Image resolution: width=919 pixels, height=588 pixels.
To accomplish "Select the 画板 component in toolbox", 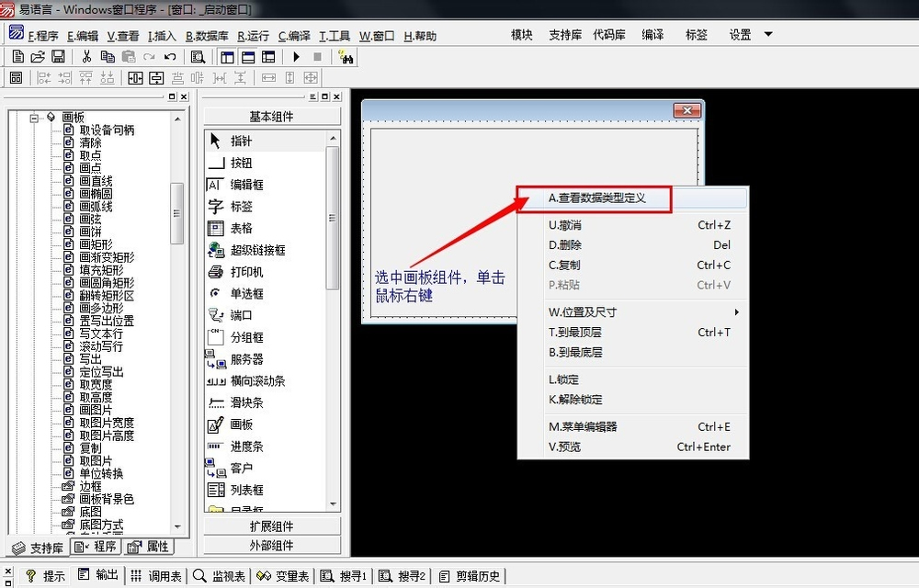I will click(241, 424).
